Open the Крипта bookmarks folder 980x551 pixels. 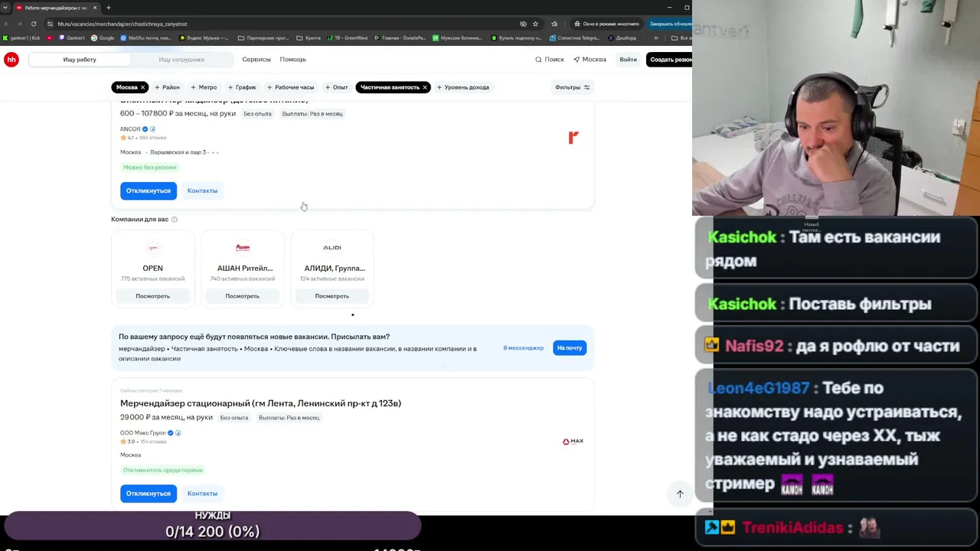309,38
